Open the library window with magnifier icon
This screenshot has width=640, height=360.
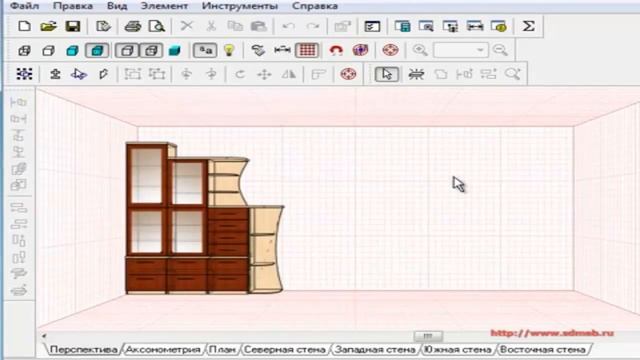click(x=427, y=27)
